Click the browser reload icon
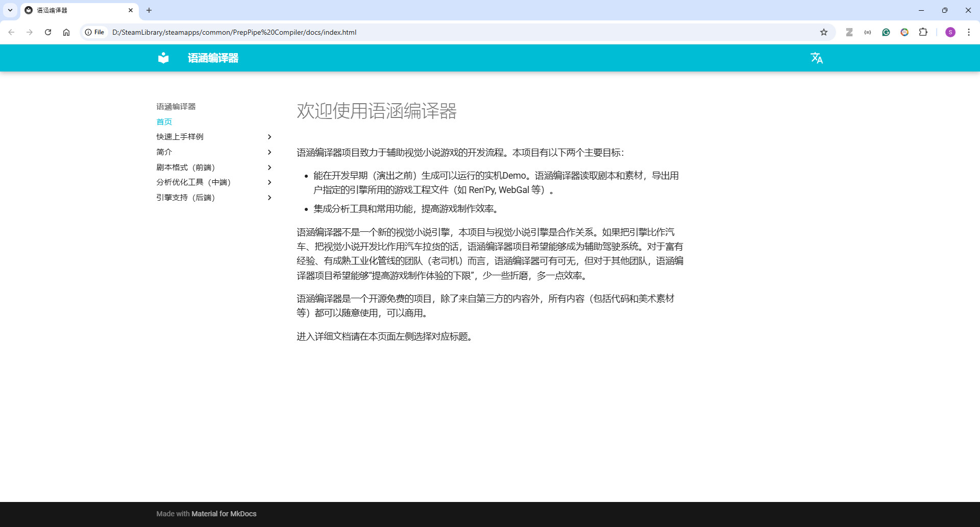Image resolution: width=980 pixels, height=527 pixels. (48, 32)
